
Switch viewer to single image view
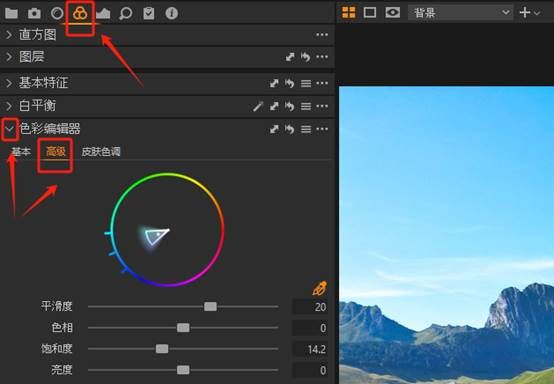coord(370,12)
